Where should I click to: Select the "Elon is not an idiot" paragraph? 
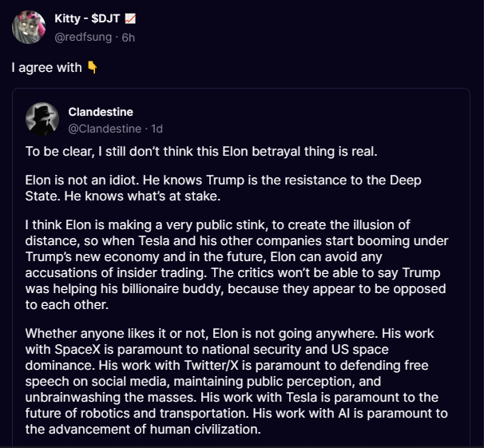click(223, 188)
